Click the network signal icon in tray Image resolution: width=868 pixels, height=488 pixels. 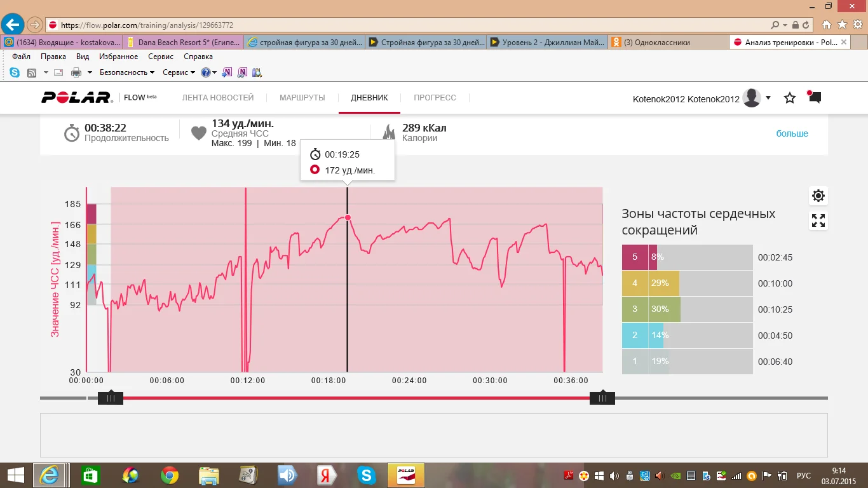(x=736, y=475)
